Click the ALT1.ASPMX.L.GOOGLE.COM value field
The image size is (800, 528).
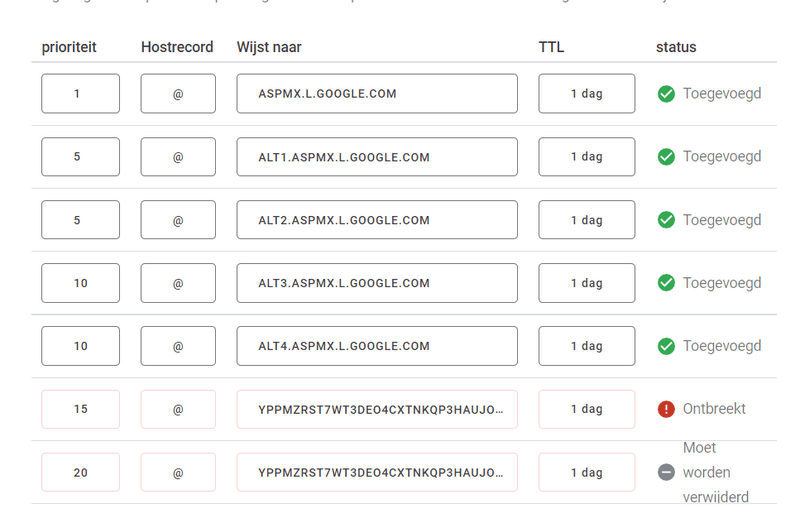pyautogui.click(x=377, y=157)
